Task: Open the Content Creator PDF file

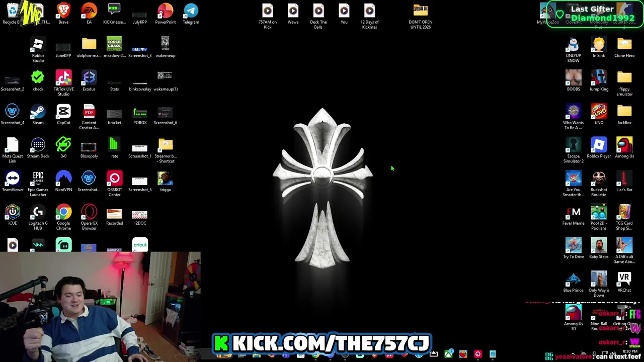Action: tap(89, 117)
